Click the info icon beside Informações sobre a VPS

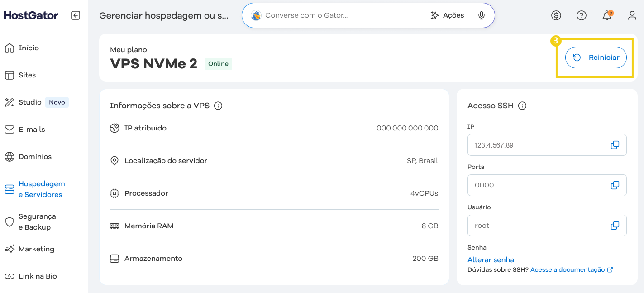click(218, 106)
